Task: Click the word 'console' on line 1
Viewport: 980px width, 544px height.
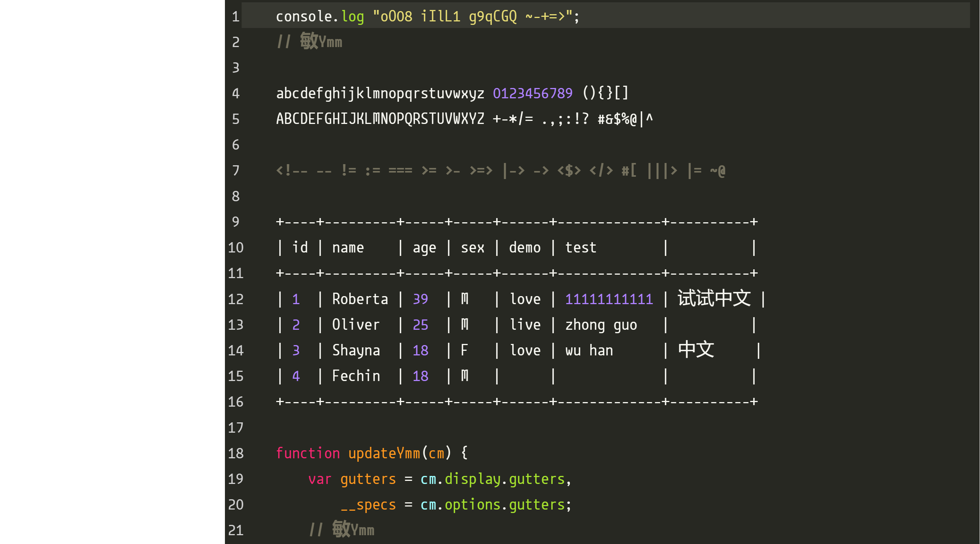Action: [304, 16]
